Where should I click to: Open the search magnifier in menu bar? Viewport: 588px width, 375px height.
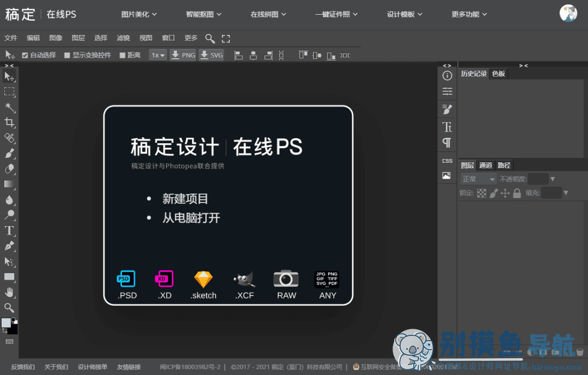[210, 38]
